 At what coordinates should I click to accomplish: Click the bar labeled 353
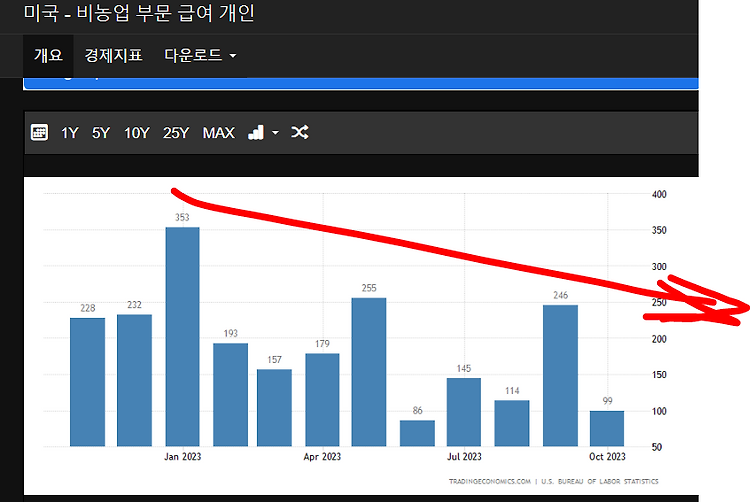point(182,337)
